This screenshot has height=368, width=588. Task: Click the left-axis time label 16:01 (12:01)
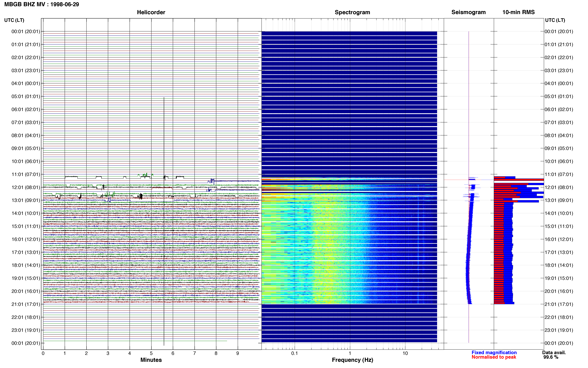[26, 239]
